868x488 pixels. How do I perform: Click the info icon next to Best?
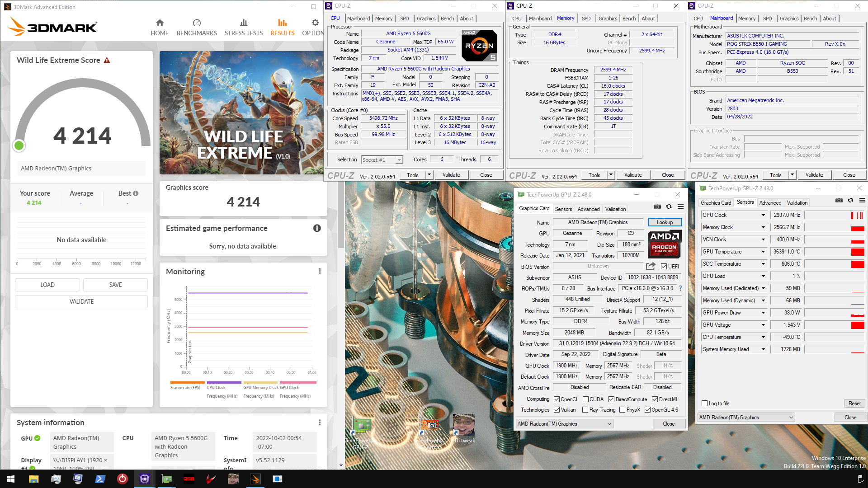tap(136, 193)
